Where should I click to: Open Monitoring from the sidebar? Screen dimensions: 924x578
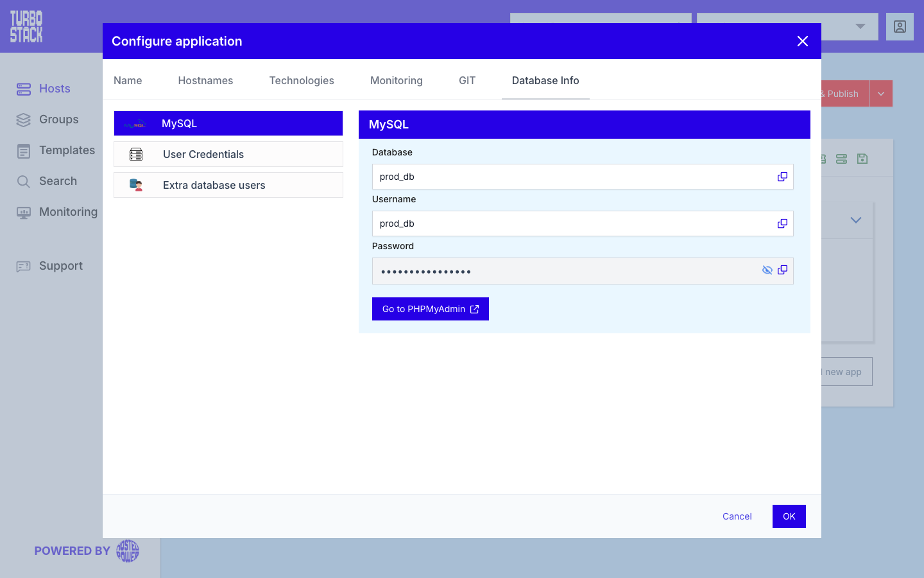click(68, 212)
